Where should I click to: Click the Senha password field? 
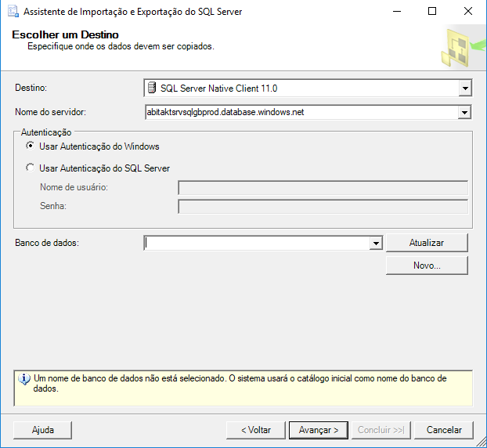click(x=323, y=206)
